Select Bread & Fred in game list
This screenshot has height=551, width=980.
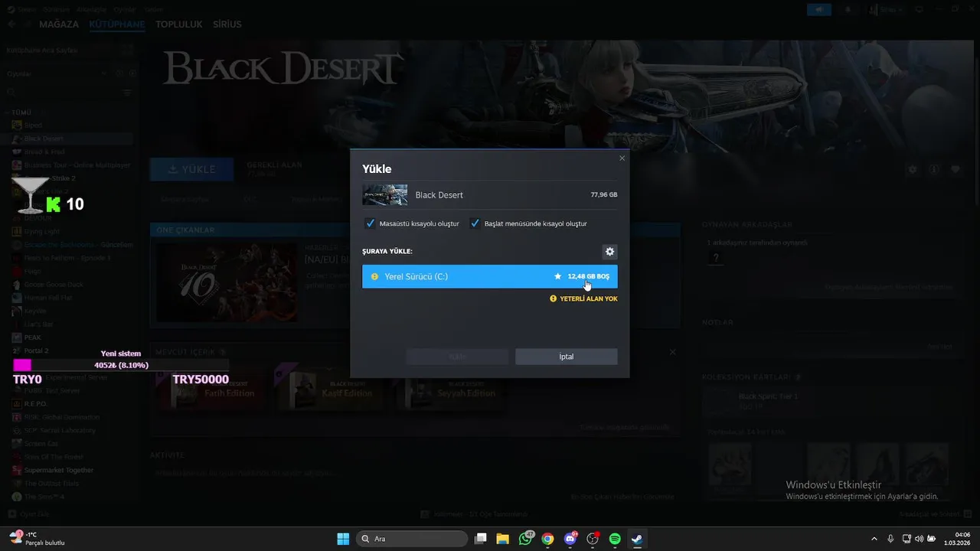click(44, 152)
